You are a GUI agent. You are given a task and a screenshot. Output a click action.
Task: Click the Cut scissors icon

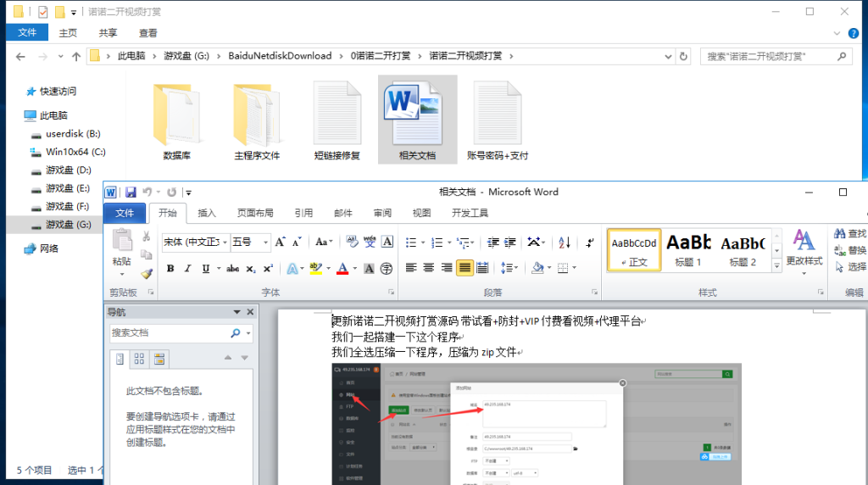click(146, 237)
